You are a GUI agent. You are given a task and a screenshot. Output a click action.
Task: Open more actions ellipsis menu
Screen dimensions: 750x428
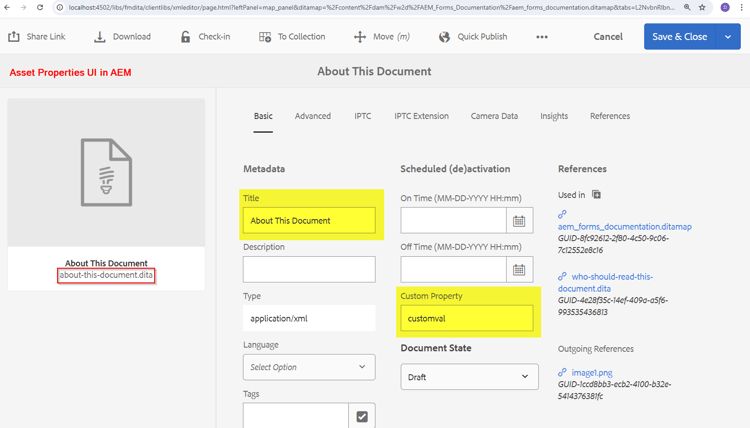[542, 37]
